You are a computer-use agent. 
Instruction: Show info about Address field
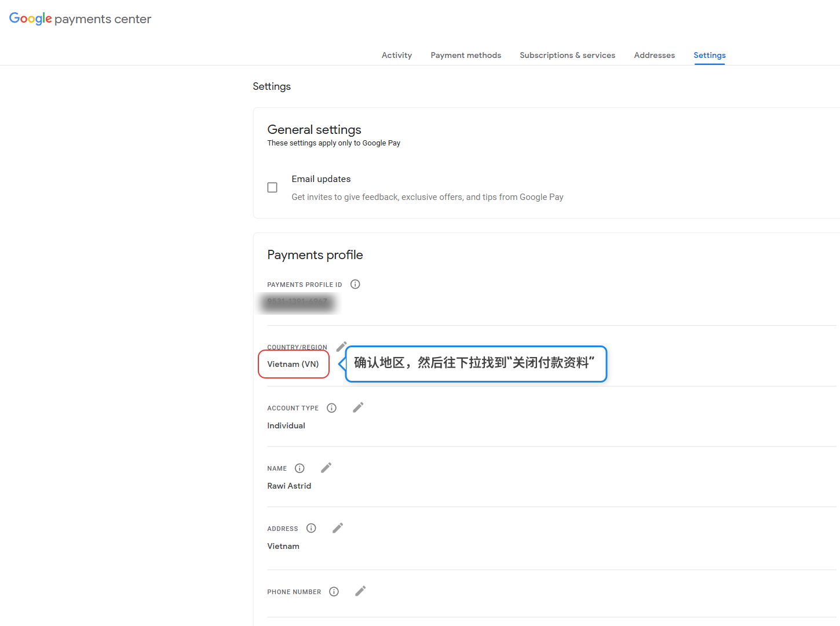311,528
